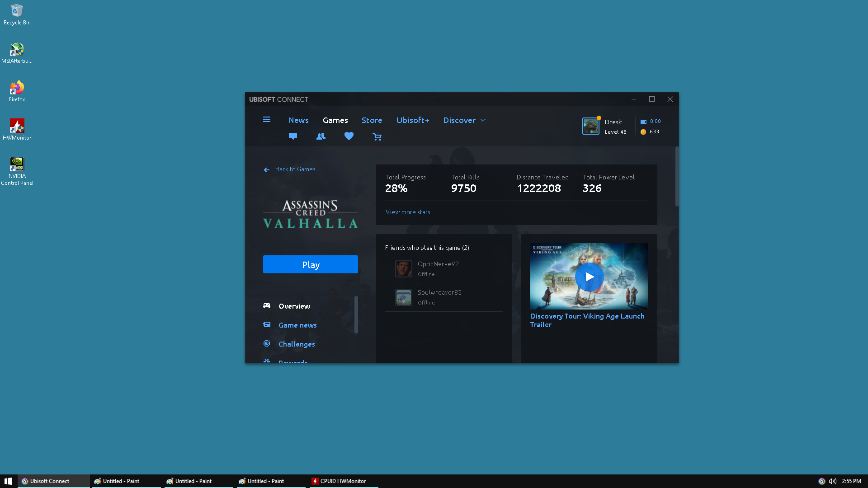This screenshot has width=868, height=488.
Task: Click the 633 units value
Action: pyautogui.click(x=654, y=132)
